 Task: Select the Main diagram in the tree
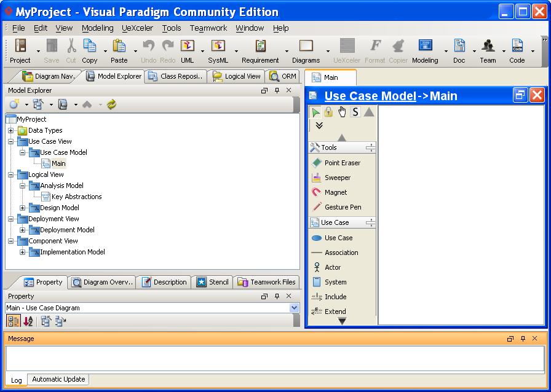(x=58, y=163)
